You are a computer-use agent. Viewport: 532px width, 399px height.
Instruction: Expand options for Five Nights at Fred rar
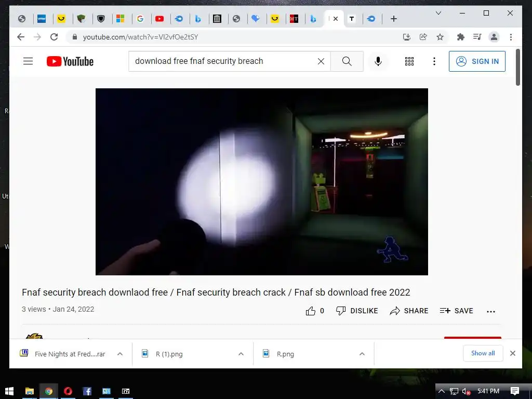[x=120, y=354]
